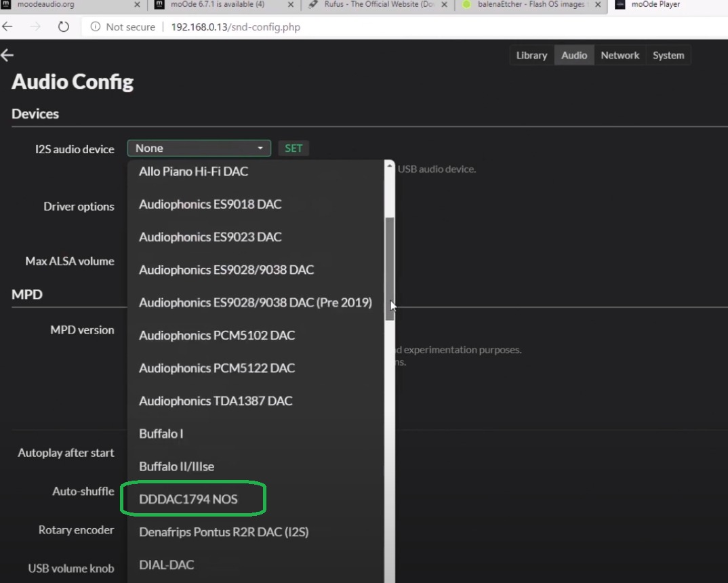
Task: Click the I2S audio device dropdown
Action: tap(199, 148)
